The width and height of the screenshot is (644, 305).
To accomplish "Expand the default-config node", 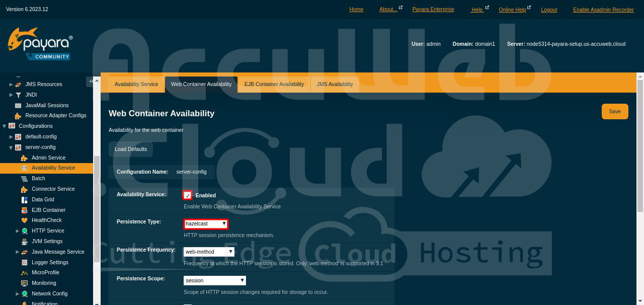I will (11, 136).
